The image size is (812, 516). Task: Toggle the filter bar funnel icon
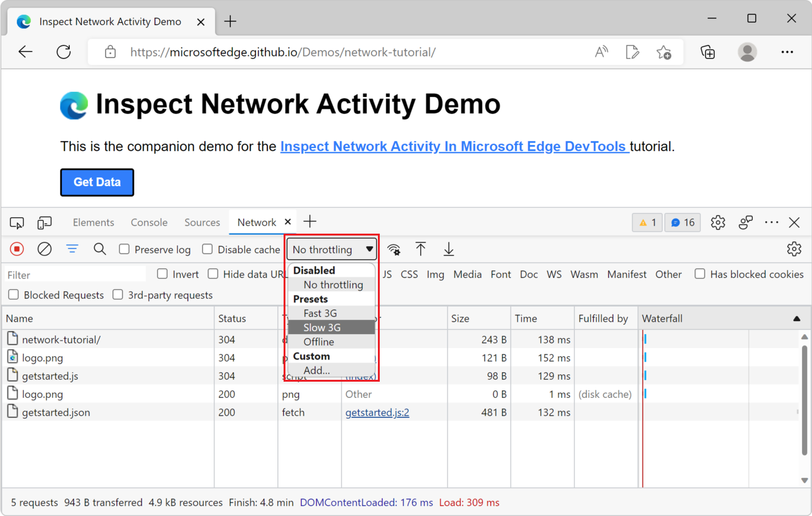(72, 249)
